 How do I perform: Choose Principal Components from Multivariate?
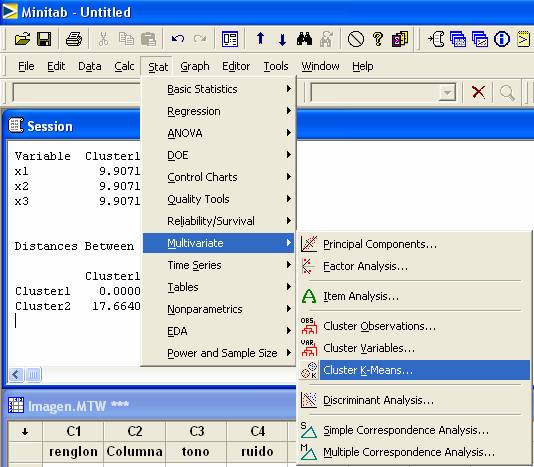tap(414, 244)
